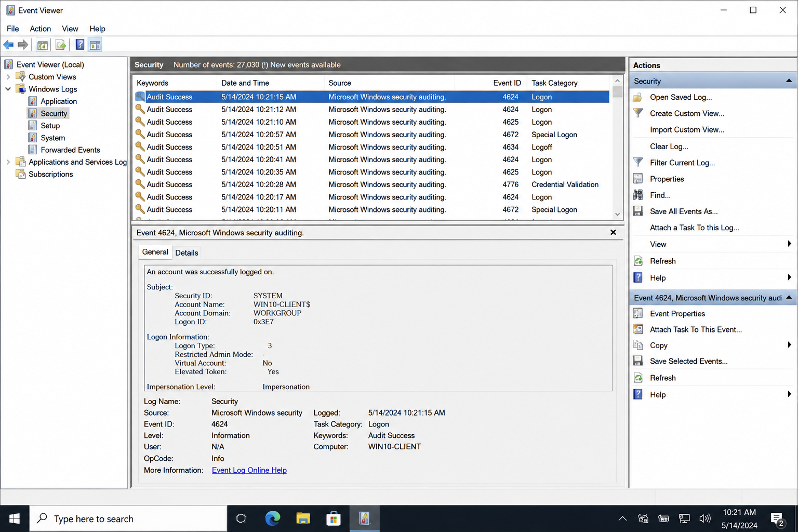Viewport: 798px width, 532px height.
Task: Click the Event Properties icon
Action: tap(638, 313)
